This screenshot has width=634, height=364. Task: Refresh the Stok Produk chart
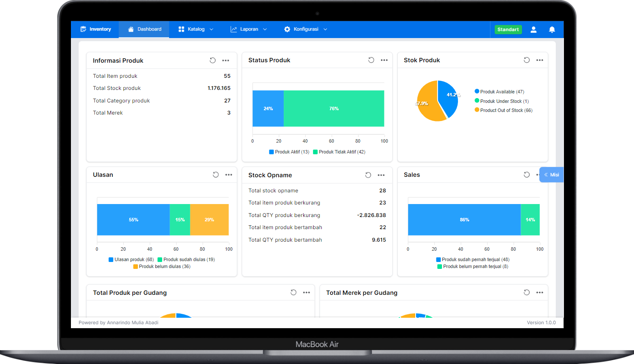pyautogui.click(x=526, y=60)
